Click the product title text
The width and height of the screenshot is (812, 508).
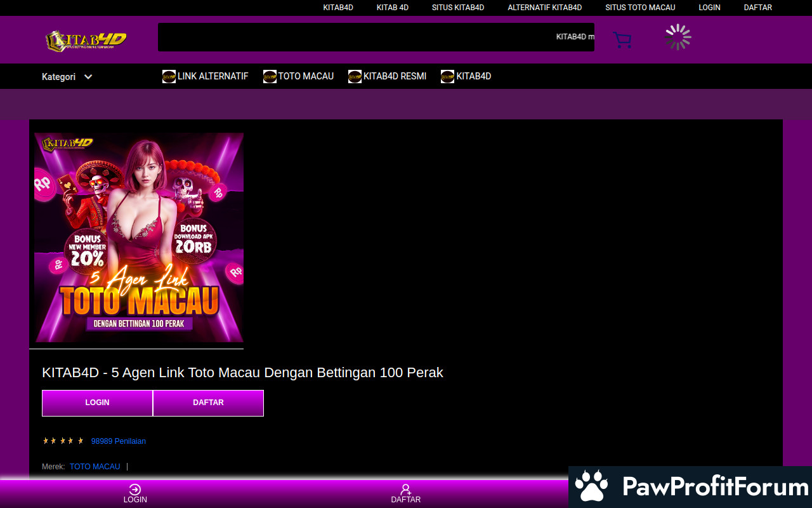click(x=242, y=373)
